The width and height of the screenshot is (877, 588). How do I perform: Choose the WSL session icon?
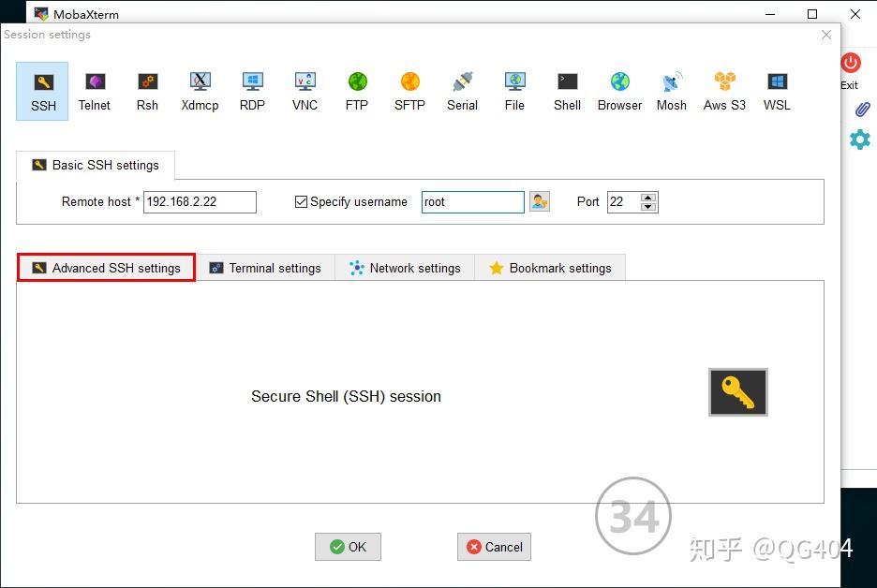click(777, 91)
